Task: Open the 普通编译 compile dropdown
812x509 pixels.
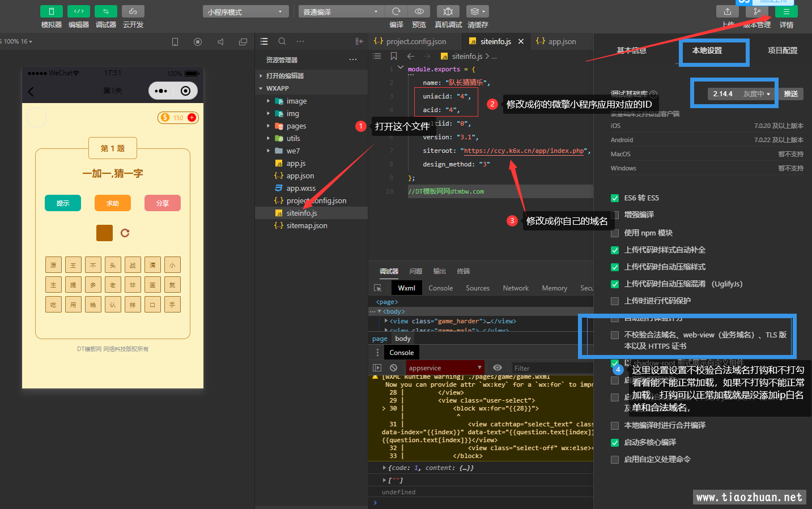Action: 341,11
